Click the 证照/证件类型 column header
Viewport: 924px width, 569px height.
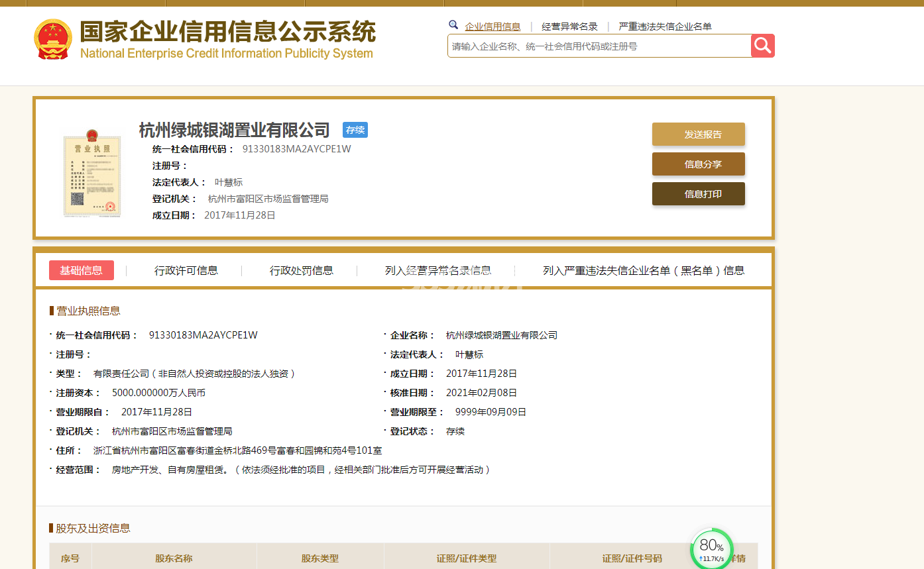point(467,558)
